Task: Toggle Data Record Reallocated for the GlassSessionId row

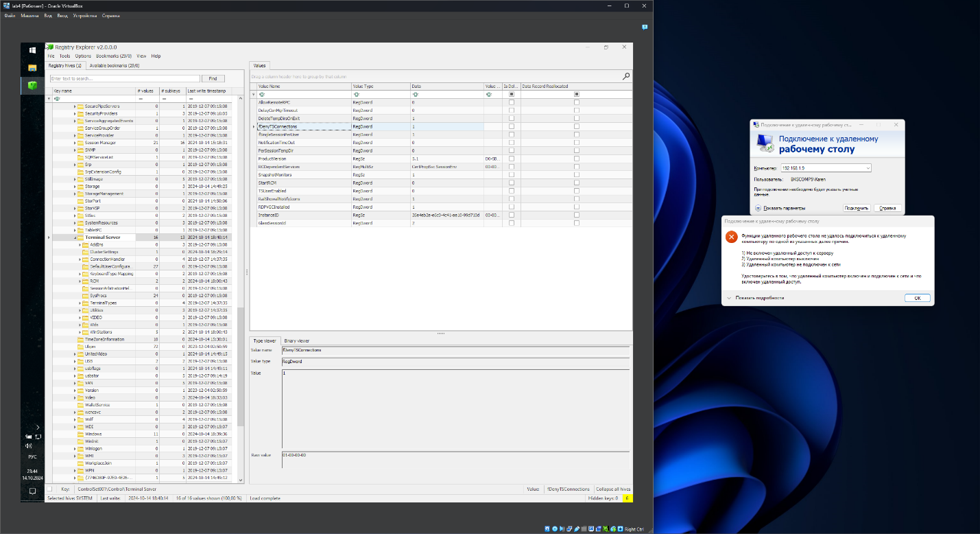Action: coord(576,223)
